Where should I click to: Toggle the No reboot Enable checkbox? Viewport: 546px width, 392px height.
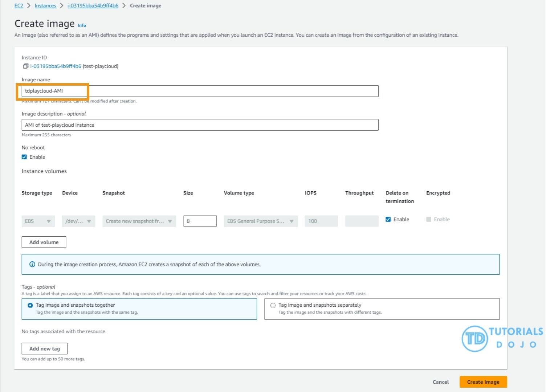click(24, 157)
